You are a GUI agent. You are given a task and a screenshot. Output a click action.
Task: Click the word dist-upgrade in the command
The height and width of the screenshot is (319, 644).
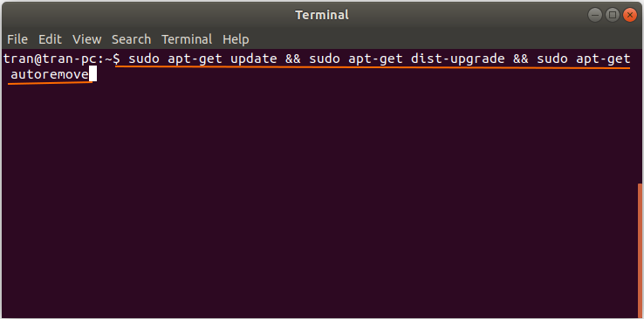click(457, 59)
